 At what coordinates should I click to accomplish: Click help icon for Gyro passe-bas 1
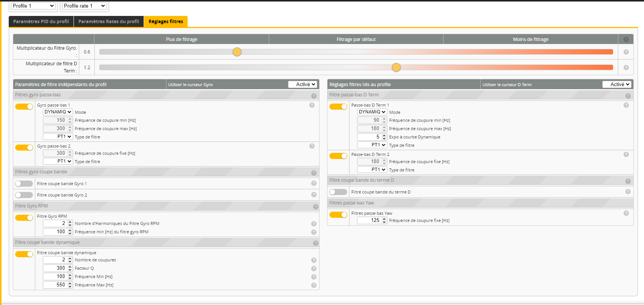[x=312, y=105]
